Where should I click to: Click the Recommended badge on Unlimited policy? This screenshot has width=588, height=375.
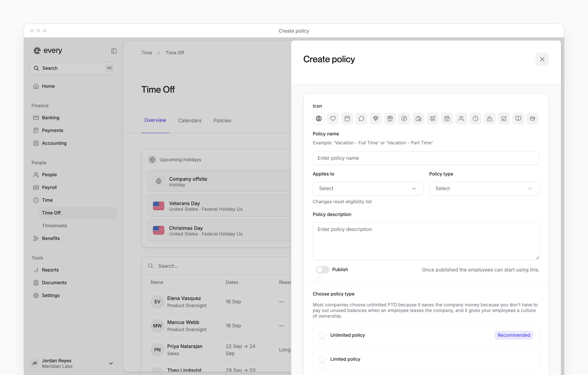(x=514, y=335)
